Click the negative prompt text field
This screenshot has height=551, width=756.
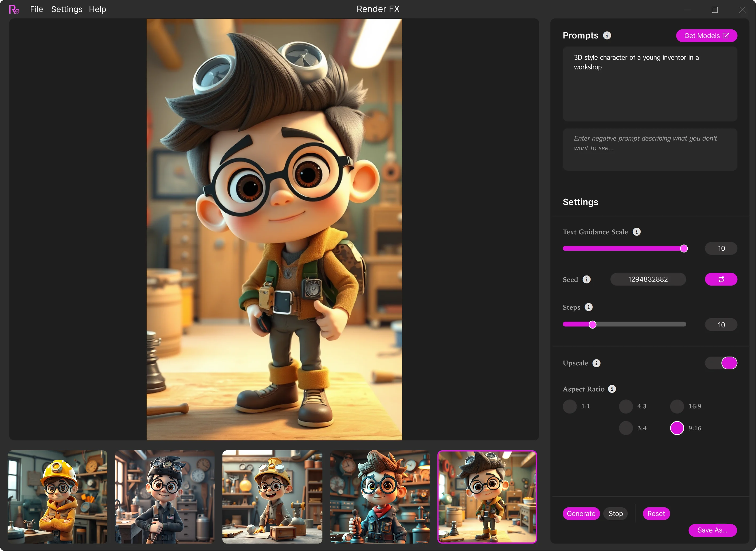(x=650, y=149)
